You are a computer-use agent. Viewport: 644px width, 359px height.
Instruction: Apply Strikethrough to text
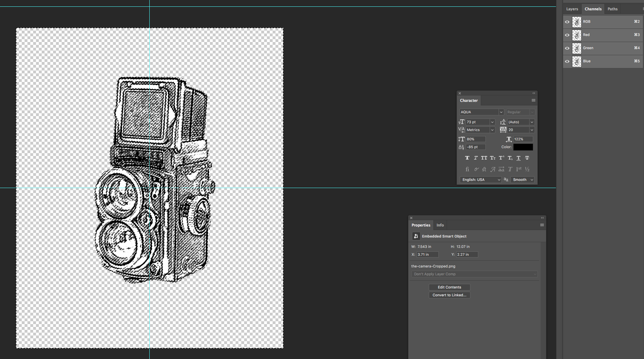point(527,158)
